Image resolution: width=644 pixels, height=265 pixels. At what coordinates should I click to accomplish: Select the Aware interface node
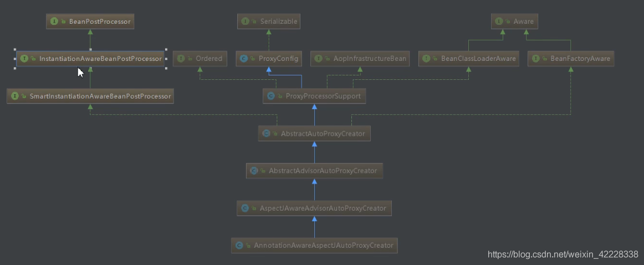tap(515, 22)
